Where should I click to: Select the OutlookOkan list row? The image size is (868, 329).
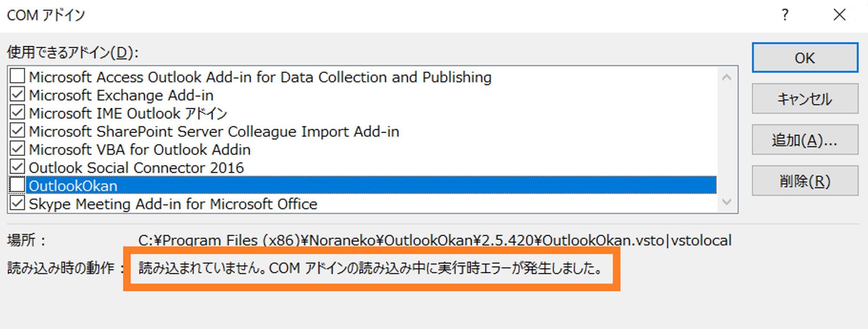(371, 186)
